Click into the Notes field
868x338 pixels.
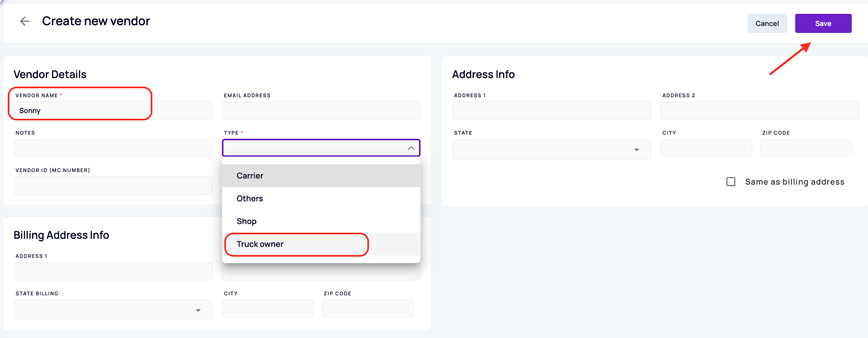pos(113,148)
